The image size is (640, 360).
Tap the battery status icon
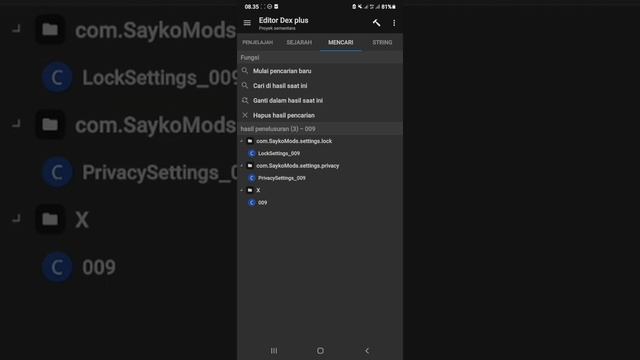pos(393,7)
